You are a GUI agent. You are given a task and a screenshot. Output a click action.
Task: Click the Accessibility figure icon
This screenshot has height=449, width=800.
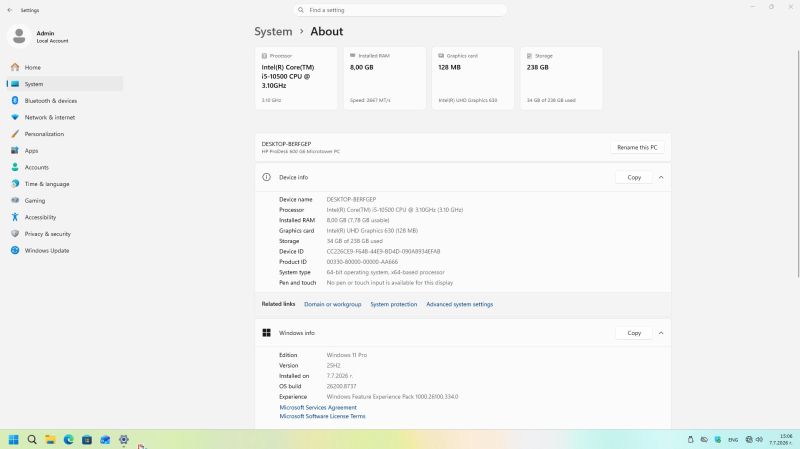(15, 217)
